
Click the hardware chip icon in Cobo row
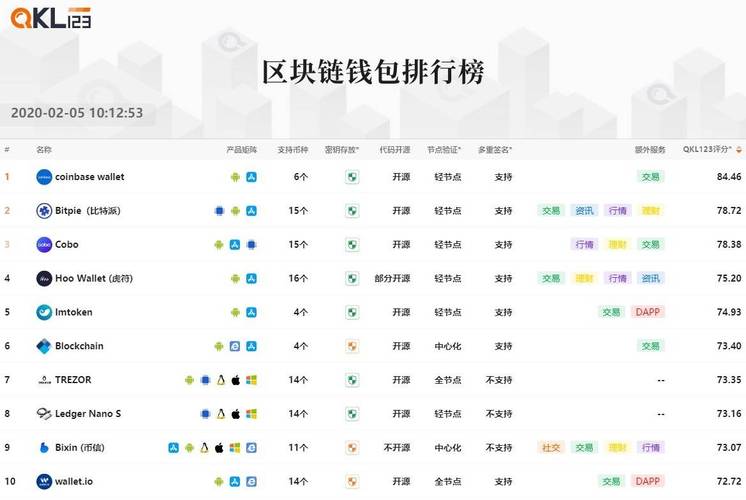pos(252,245)
